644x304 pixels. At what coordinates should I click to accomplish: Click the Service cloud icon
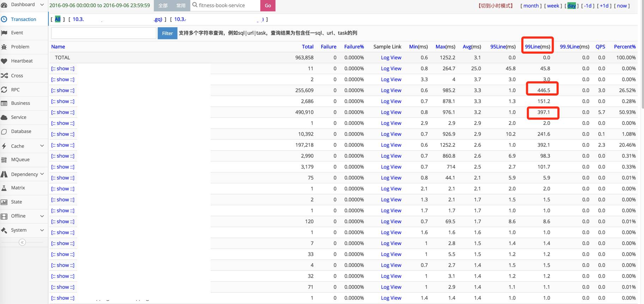(x=4, y=117)
